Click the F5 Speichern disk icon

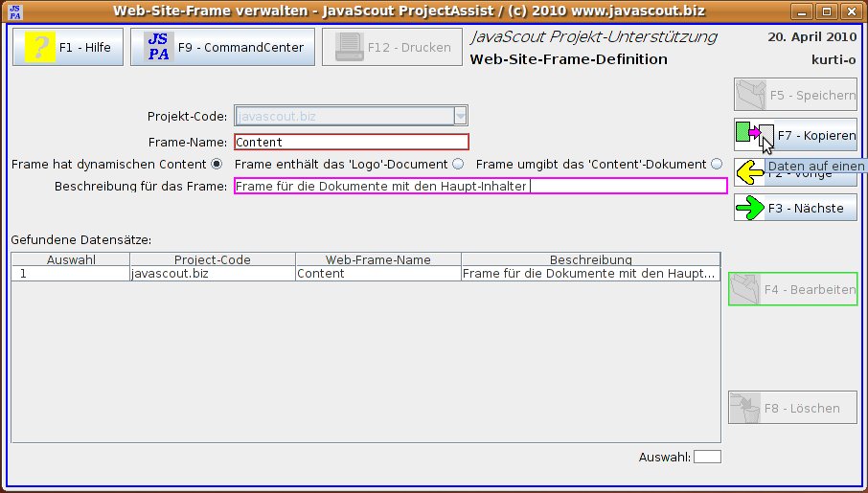point(750,96)
